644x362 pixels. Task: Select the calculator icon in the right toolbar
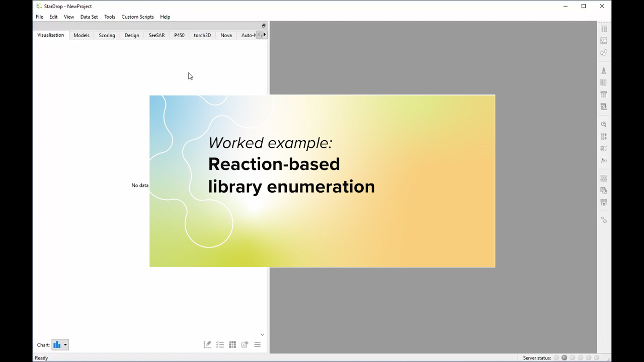tap(604, 95)
